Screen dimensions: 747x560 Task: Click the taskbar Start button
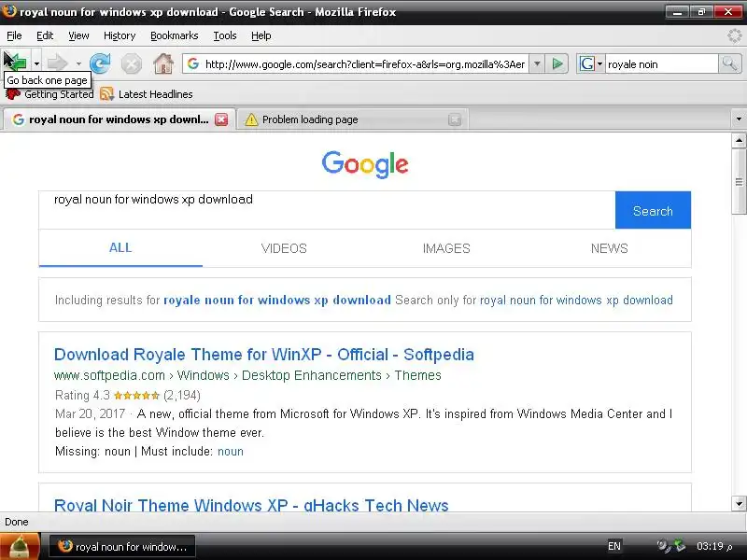click(x=20, y=547)
